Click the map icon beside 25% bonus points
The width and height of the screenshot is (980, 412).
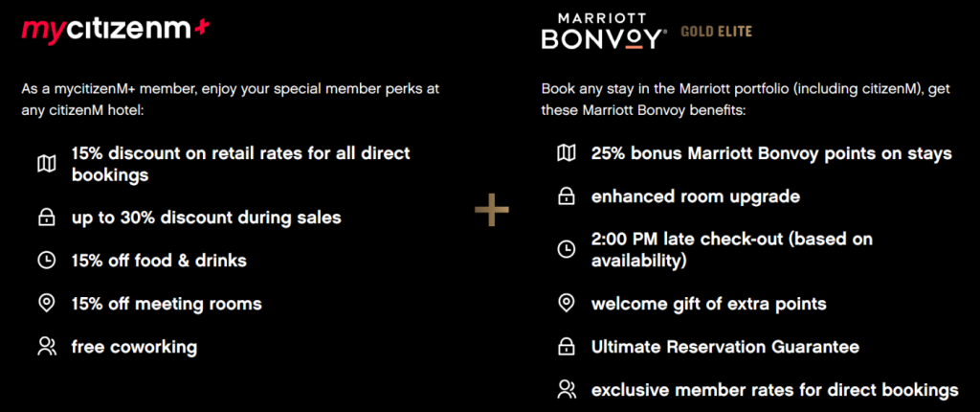(x=567, y=152)
